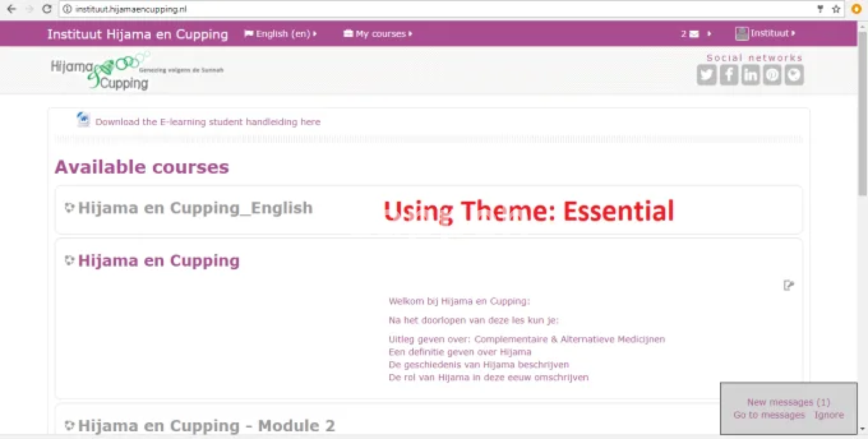868x439 pixels.
Task: Click the messages envelope icon in navbar
Action: click(694, 34)
